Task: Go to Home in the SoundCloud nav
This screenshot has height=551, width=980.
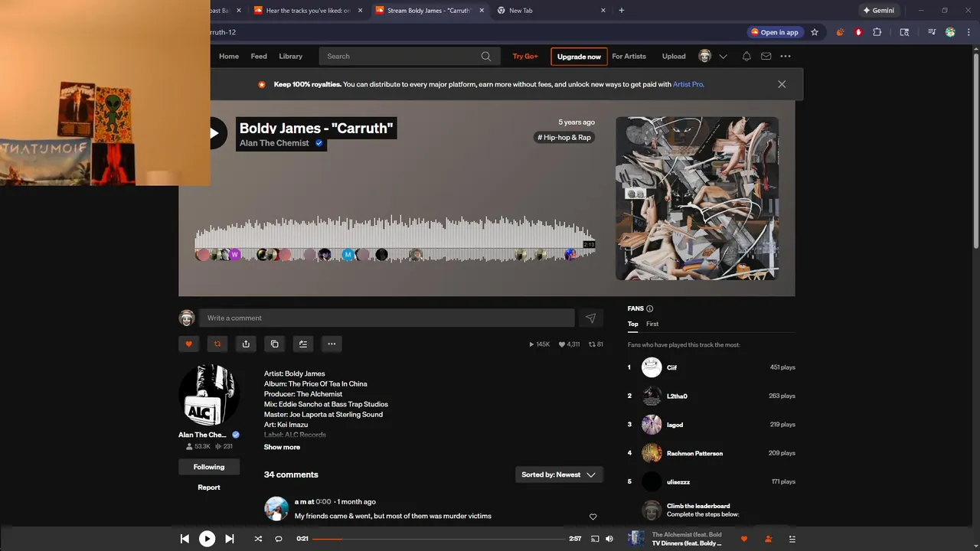Action: coord(229,56)
